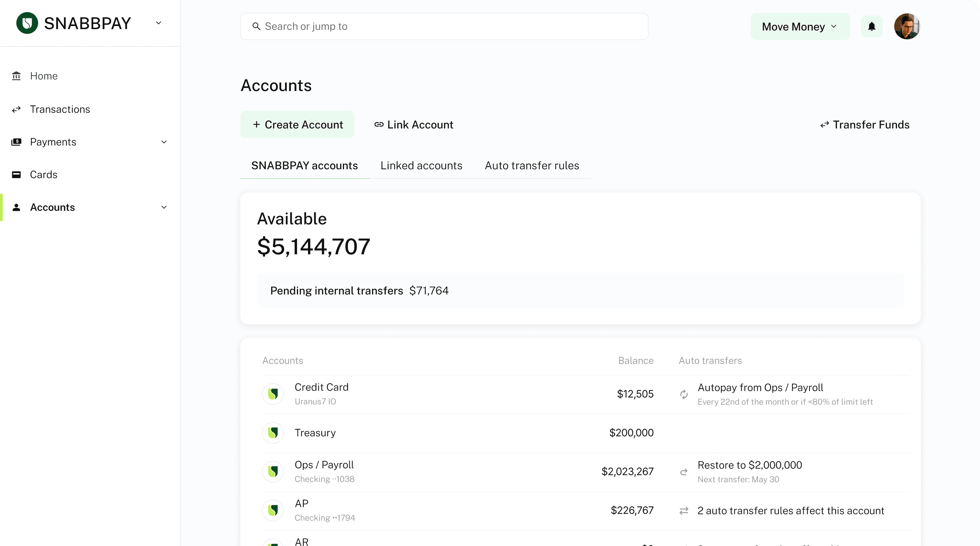Image resolution: width=980 pixels, height=546 pixels.
Task: Click the autopay refresh icon for Credit Card
Action: (684, 395)
